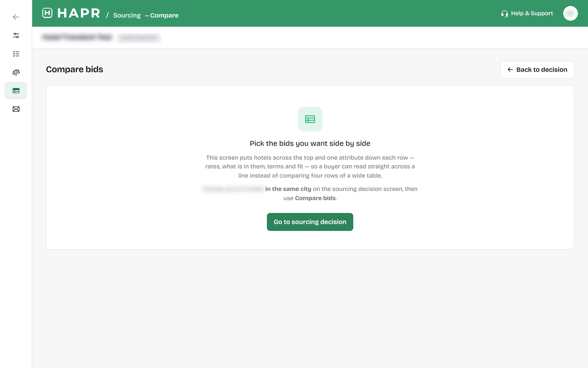
Task: Select the compare table icon in sidebar
Action: click(16, 91)
